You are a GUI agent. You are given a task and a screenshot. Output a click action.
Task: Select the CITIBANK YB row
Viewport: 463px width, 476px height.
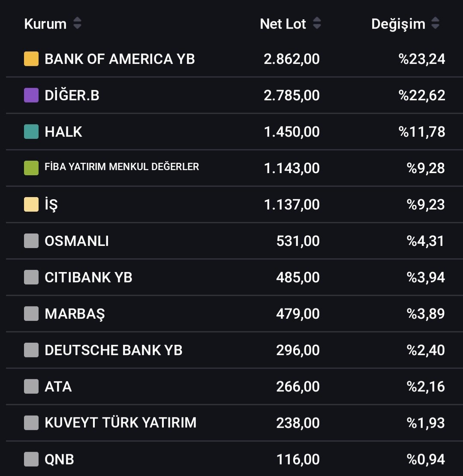tap(234, 278)
